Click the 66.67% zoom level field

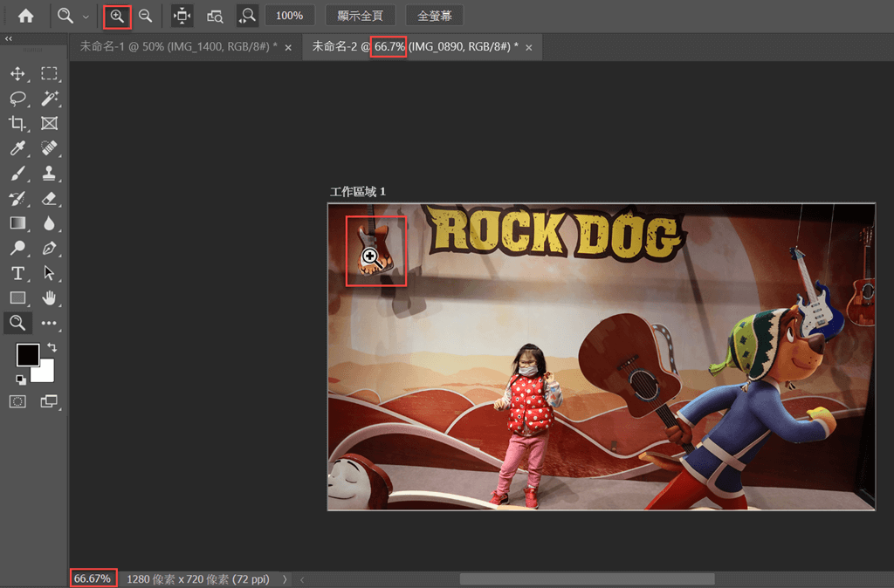93,579
